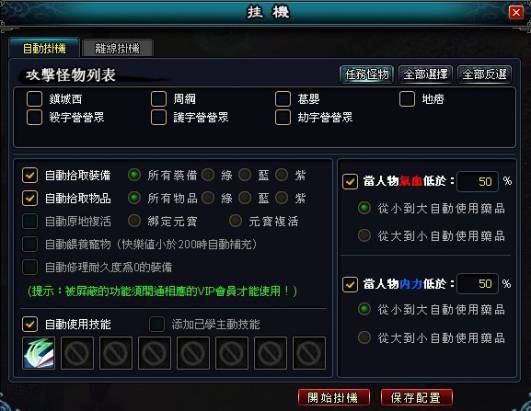Switch to the 離線掛機 tab

(118, 48)
